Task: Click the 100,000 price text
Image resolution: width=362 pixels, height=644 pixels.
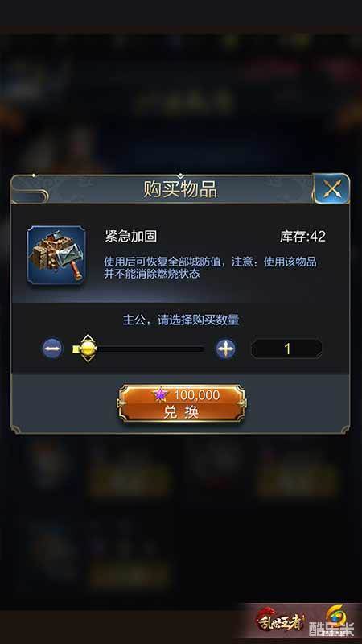Action: click(x=196, y=395)
